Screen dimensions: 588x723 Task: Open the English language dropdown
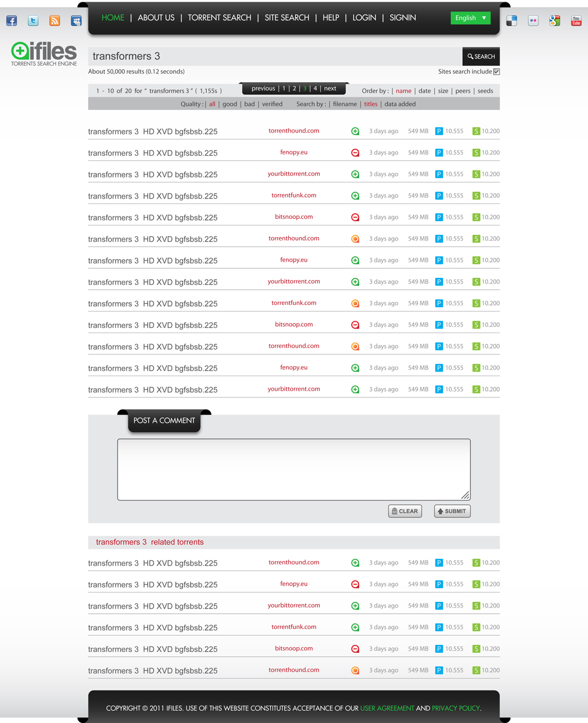(x=470, y=18)
